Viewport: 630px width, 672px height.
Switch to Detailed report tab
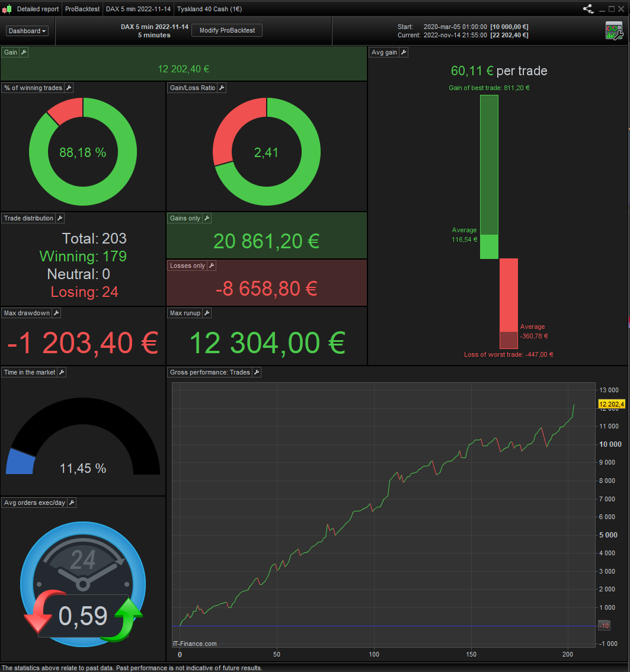click(38, 9)
